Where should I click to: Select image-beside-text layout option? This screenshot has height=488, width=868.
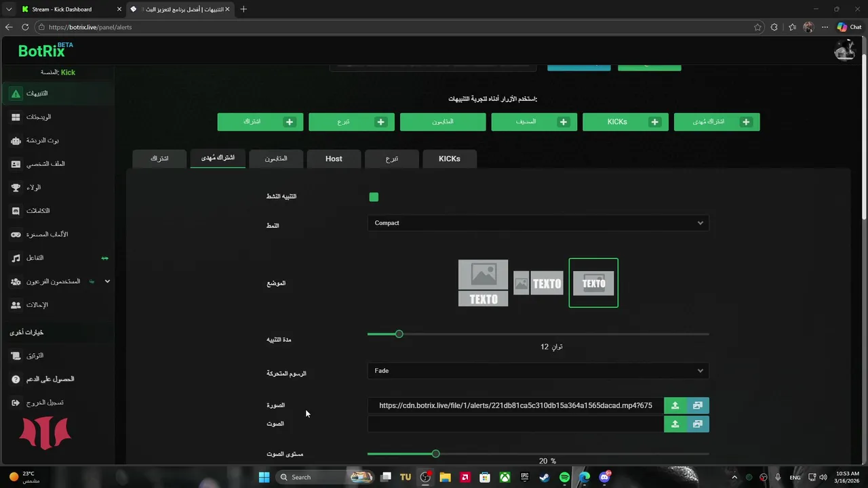point(538,283)
